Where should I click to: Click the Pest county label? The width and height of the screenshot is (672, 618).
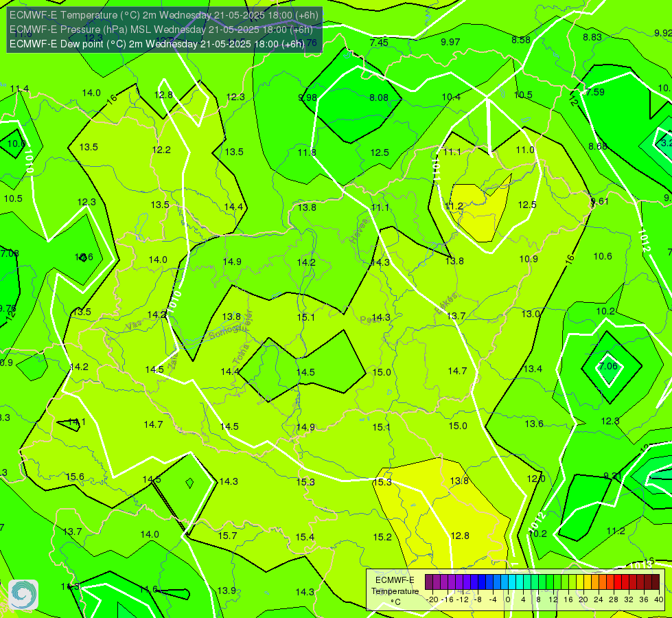368,320
